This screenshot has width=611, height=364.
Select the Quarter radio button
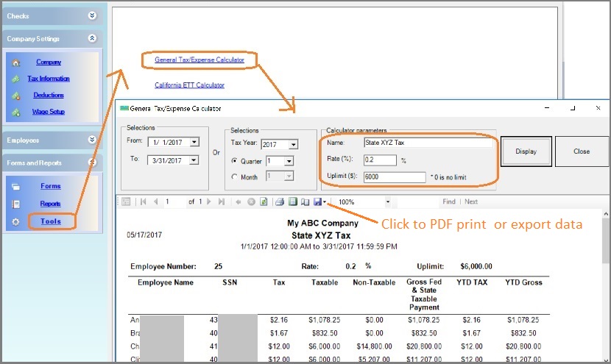[235, 161]
